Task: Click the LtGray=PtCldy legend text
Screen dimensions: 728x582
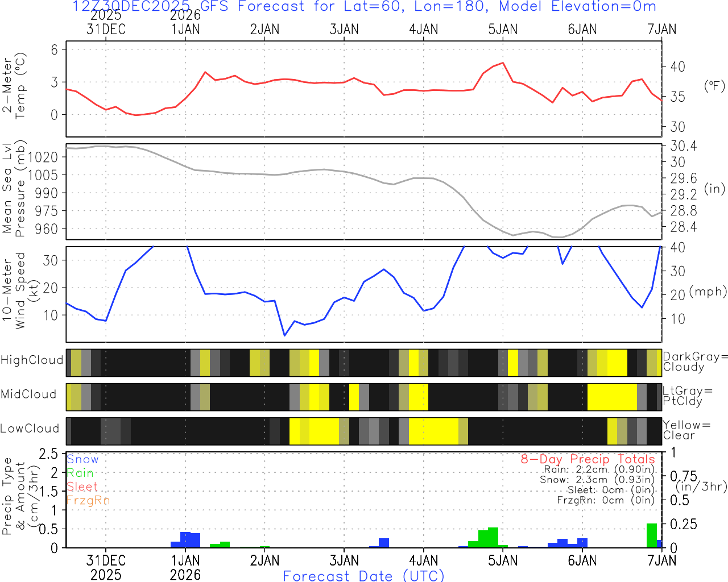Action: coord(688,396)
